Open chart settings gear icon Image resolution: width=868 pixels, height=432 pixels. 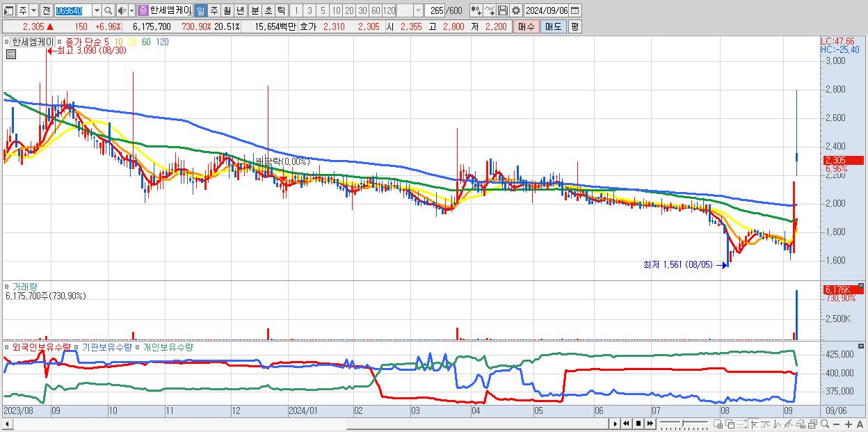point(515,10)
